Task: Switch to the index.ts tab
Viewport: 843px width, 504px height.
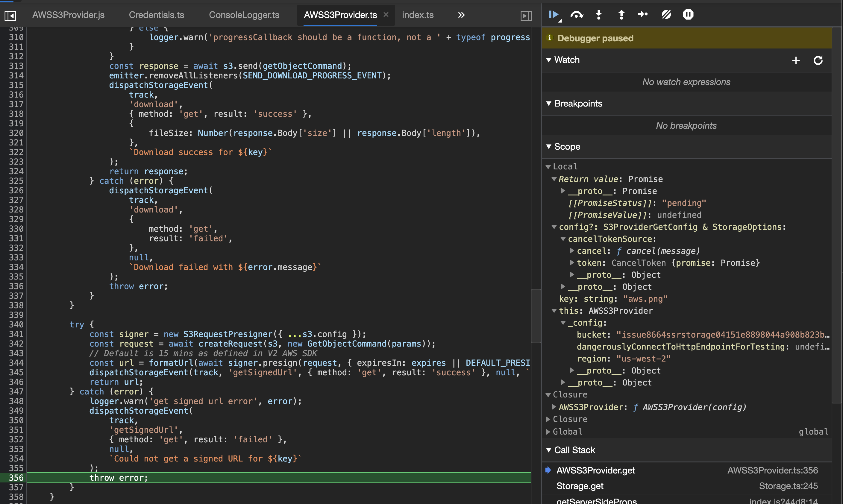Action: (x=417, y=15)
